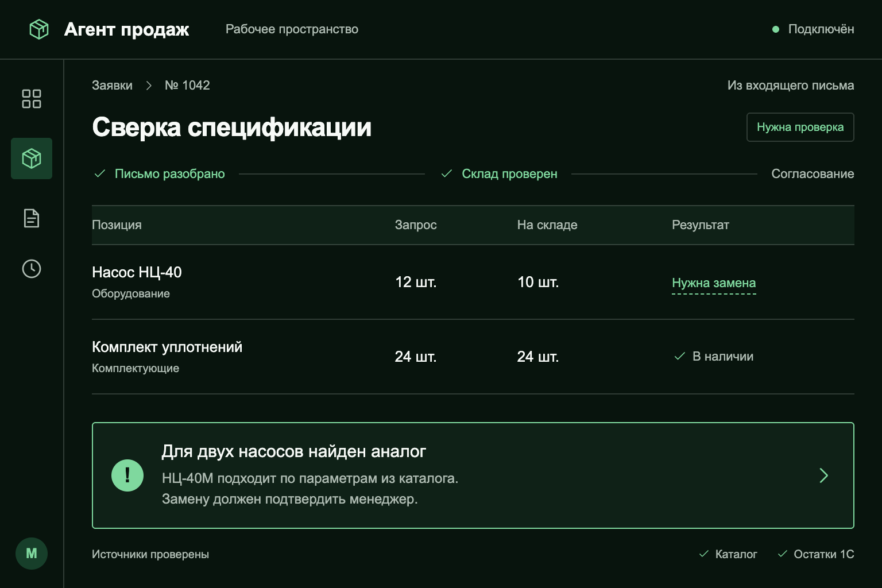Click the checkmark beside Склад проверен
This screenshot has width=882, height=588.
447,173
